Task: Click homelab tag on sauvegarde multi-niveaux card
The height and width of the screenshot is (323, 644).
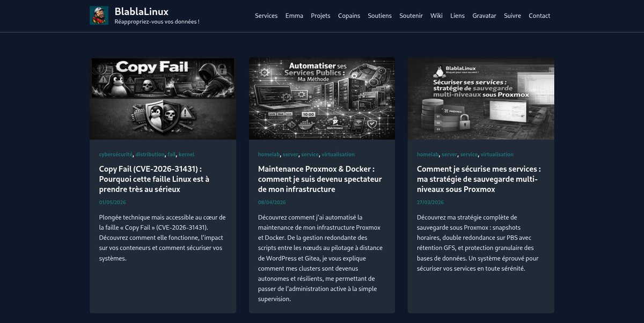Action: (427, 155)
